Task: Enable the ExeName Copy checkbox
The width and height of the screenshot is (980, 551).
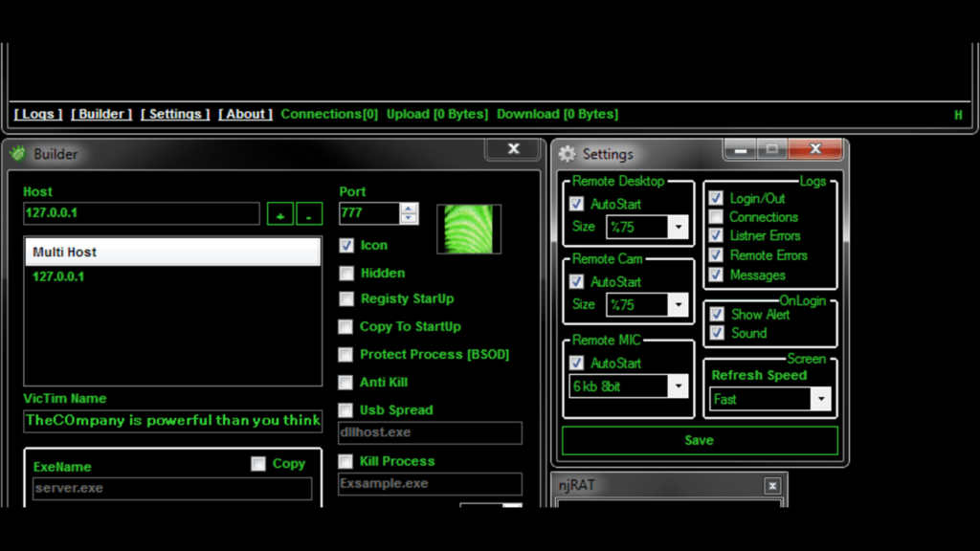Action: tap(258, 464)
